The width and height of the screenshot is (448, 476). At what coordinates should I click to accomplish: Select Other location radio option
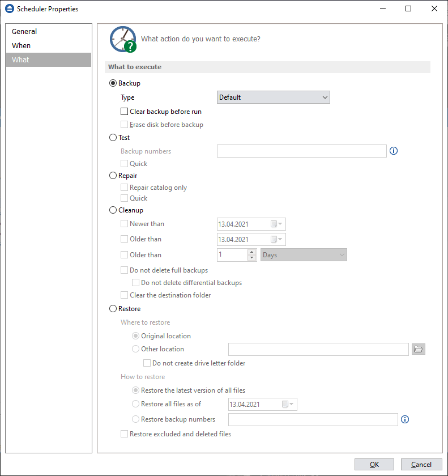coord(135,349)
